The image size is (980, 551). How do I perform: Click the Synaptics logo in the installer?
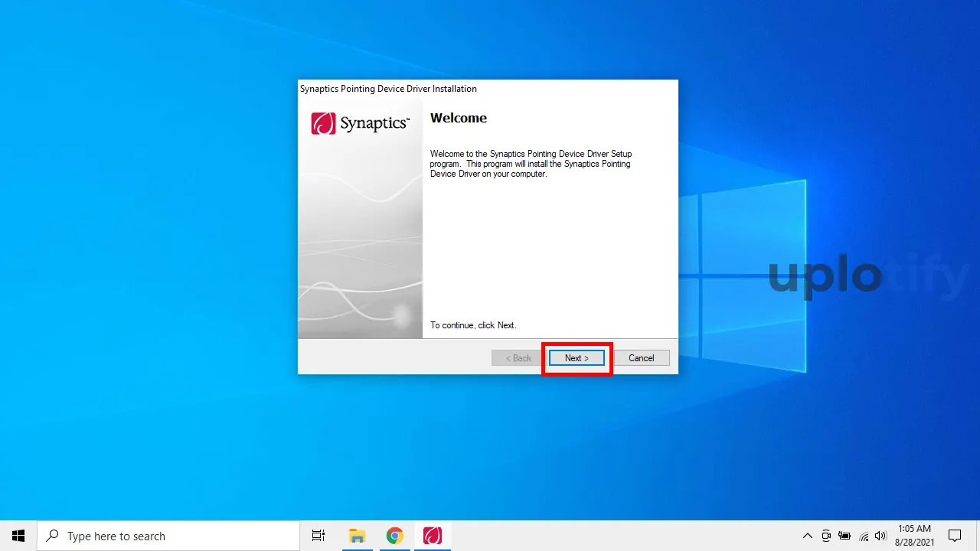click(360, 123)
